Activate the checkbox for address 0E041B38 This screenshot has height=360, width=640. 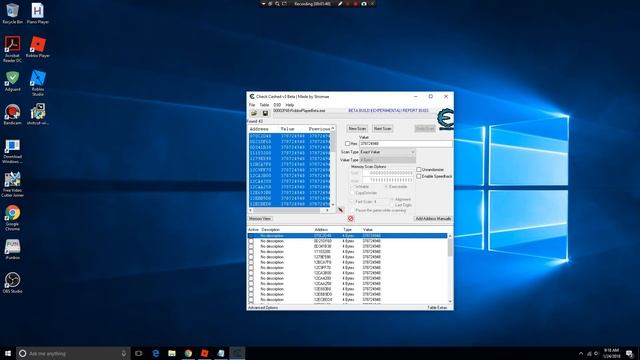tap(251, 247)
